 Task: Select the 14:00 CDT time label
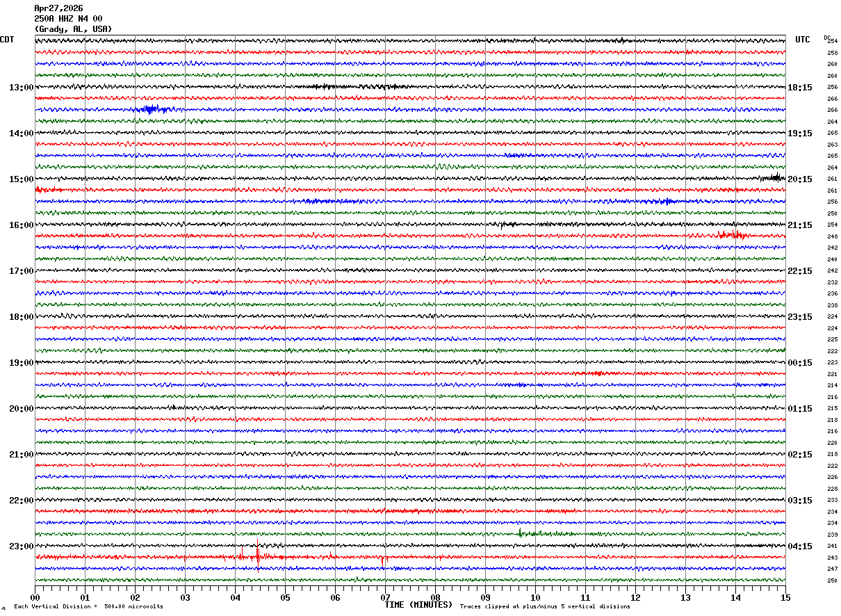click(21, 133)
